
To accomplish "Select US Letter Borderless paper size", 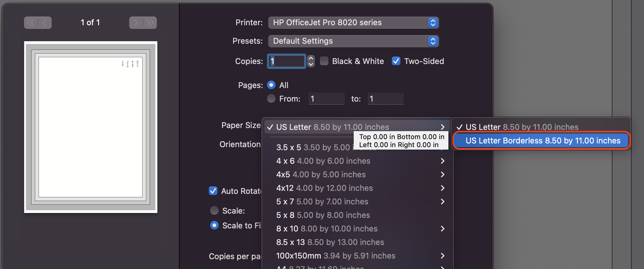I will (x=543, y=141).
